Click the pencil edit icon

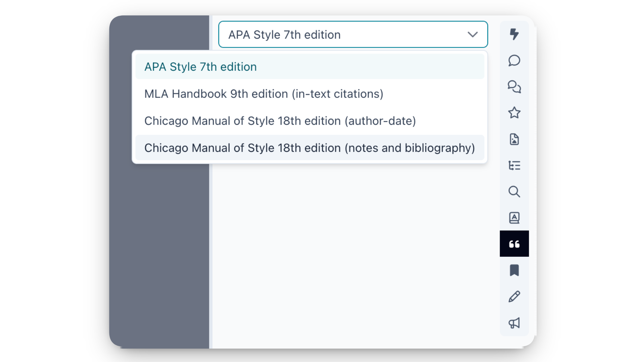[x=514, y=297]
